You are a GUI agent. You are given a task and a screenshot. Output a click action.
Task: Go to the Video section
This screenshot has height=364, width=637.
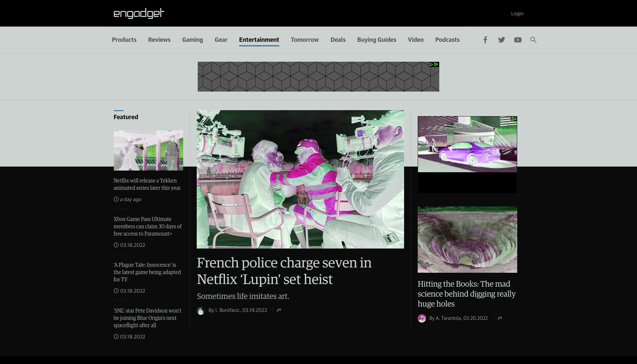tap(416, 40)
